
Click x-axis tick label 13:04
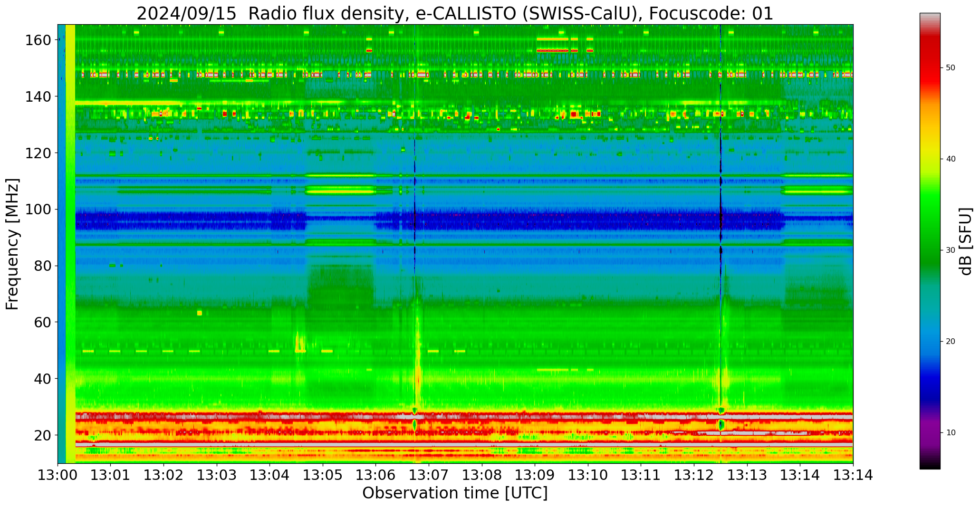270,475
